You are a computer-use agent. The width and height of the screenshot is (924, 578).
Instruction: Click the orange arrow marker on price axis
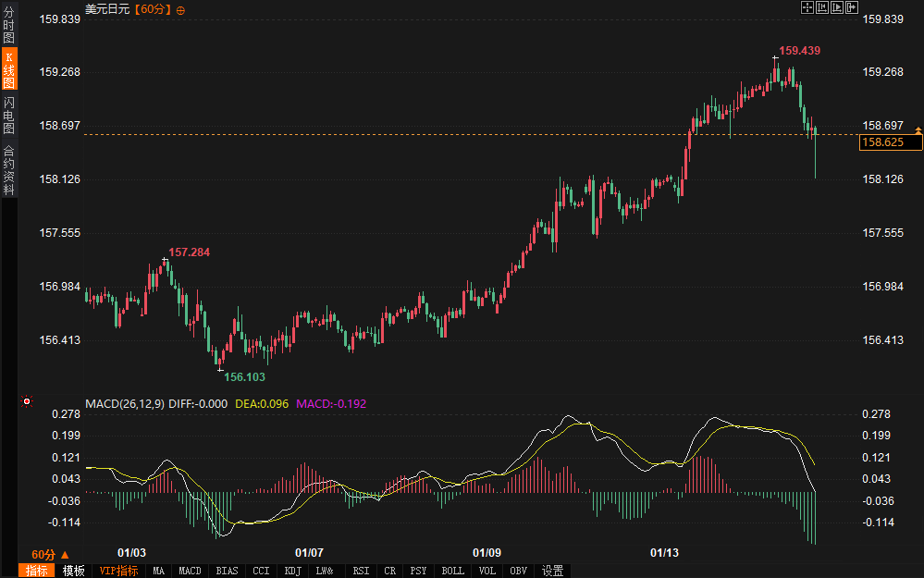point(918,129)
